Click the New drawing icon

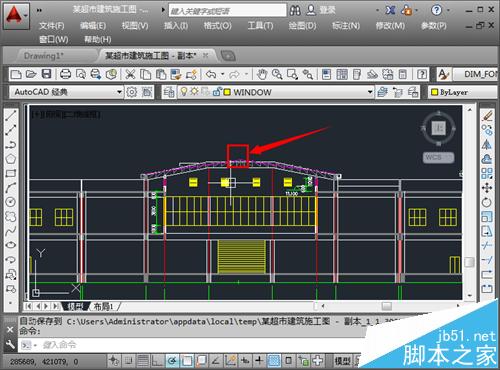click(x=16, y=74)
